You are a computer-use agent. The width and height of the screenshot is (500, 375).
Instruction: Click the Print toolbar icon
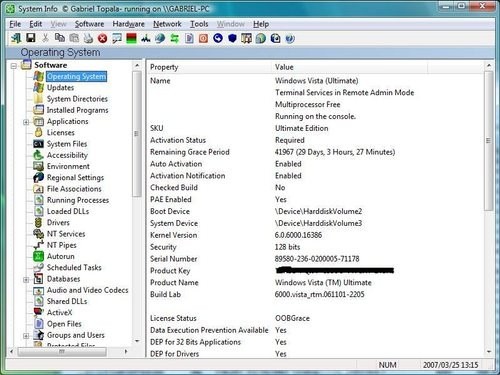(x=88, y=38)
